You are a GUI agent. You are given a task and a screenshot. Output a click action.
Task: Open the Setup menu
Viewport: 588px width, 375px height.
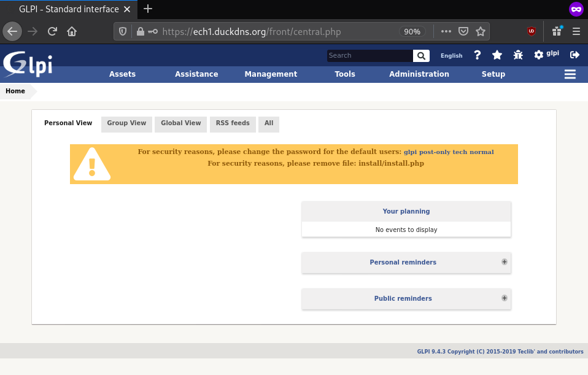point(493,74)
